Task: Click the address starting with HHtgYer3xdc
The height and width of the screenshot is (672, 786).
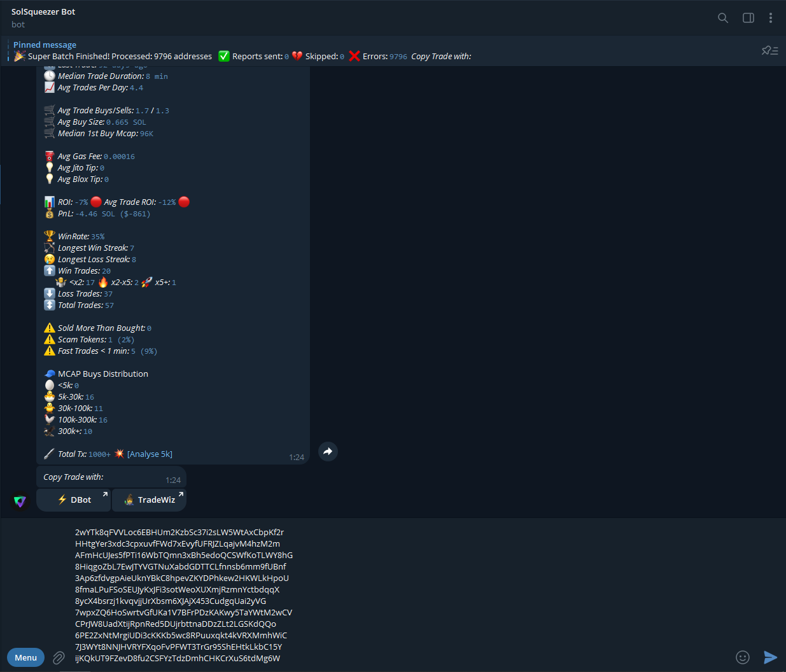Action: 178,543
